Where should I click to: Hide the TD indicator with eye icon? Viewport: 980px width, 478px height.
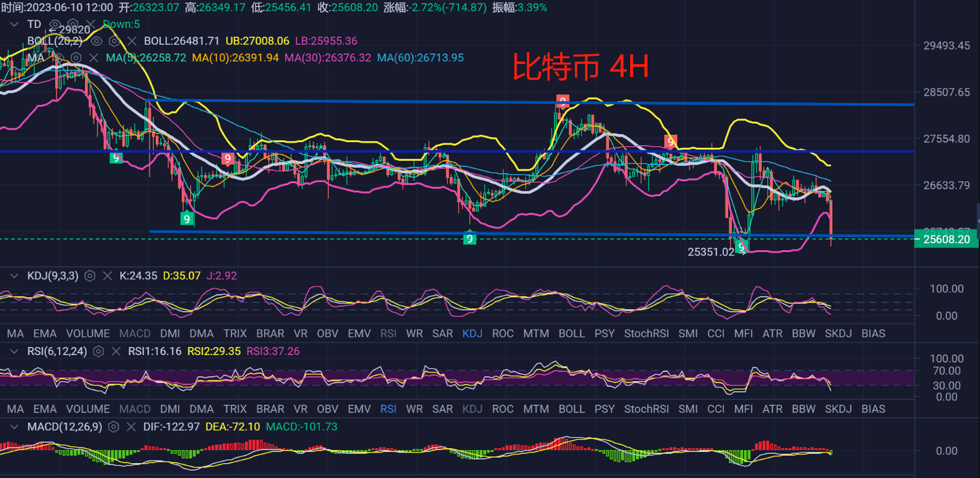pyautogui.click(x=54, y=25)
